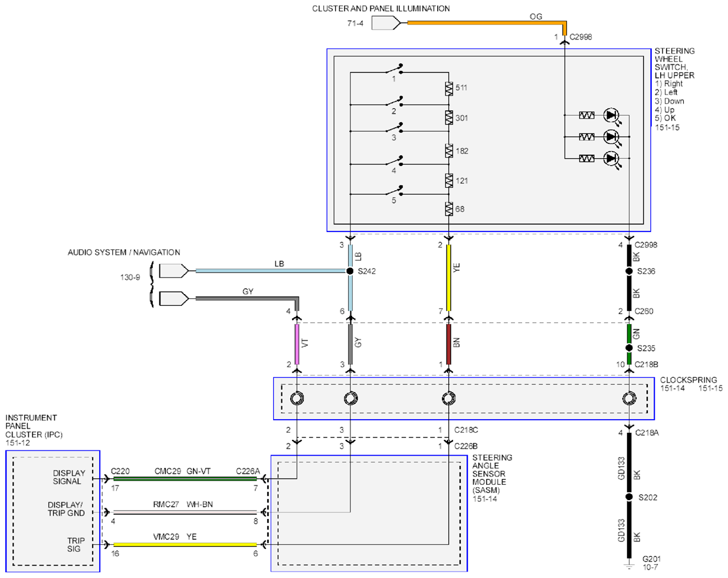The height and width of the screenshot is (578, 728).
Task: Click the "C218A" connector label
Action: tap(647, 433)
